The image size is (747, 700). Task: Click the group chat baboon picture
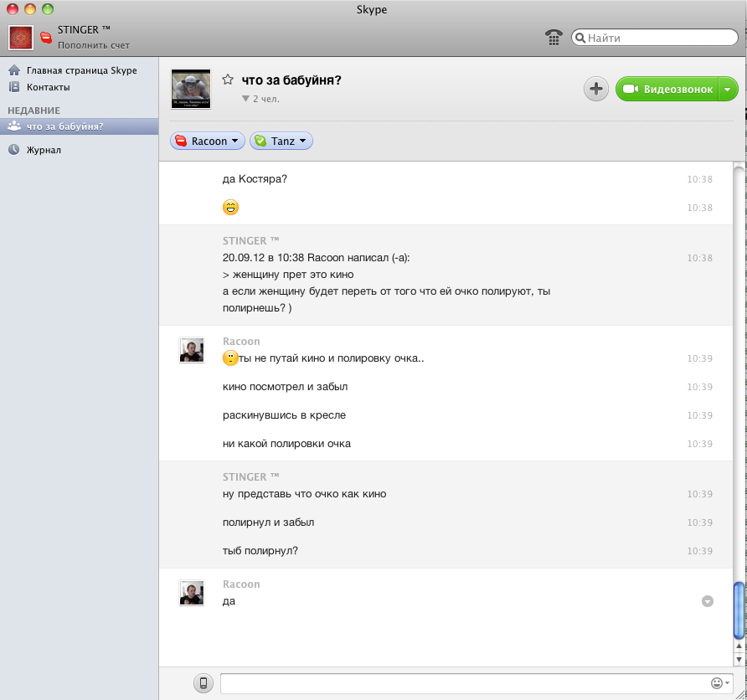tap(191, 89)
